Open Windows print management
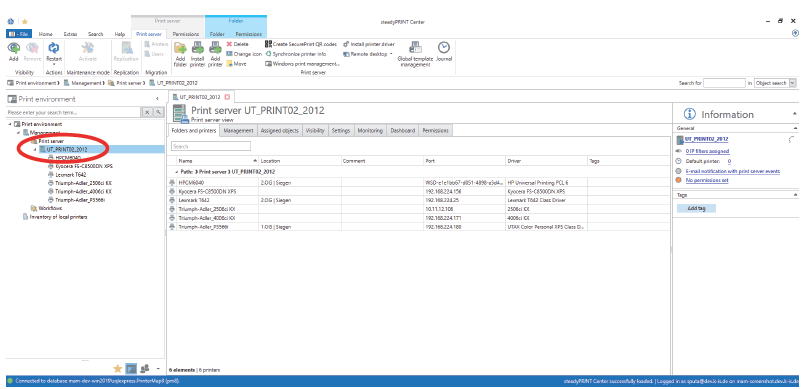 click(x=303, y=64)
